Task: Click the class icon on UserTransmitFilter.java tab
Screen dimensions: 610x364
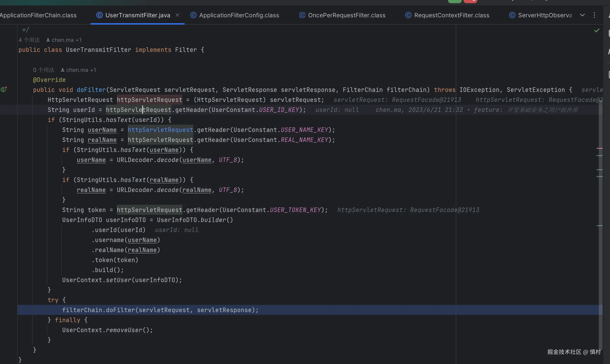Action: [x=100, y=15]
